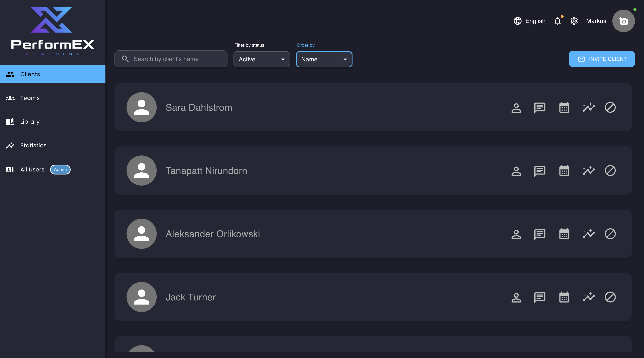Screen dimensions: 644x358
Task: Click Jack Turner's avatar
Action: pos(141,297)
